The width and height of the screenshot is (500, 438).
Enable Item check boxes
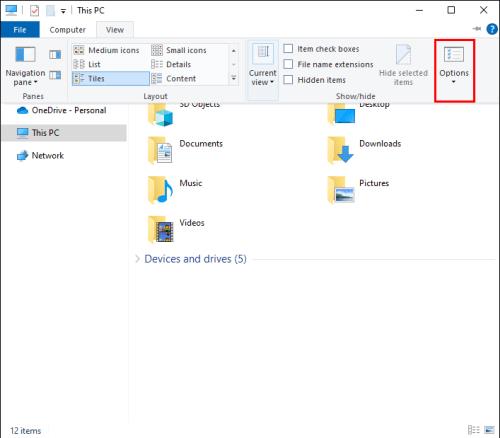[288, 49]
